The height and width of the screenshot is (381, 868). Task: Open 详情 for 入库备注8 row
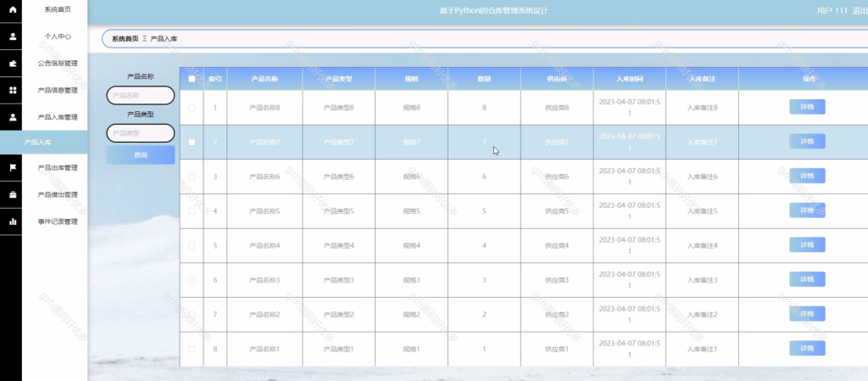807,107
